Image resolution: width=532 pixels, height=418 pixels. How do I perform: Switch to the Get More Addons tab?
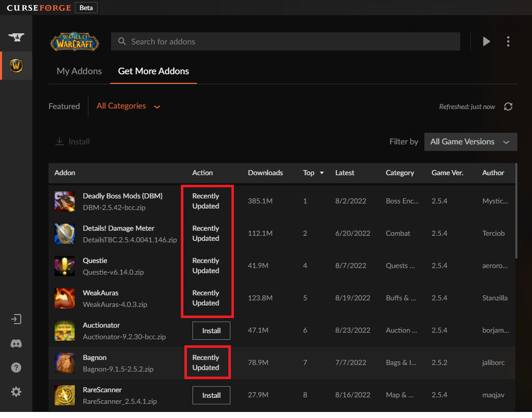click(154, 71)
